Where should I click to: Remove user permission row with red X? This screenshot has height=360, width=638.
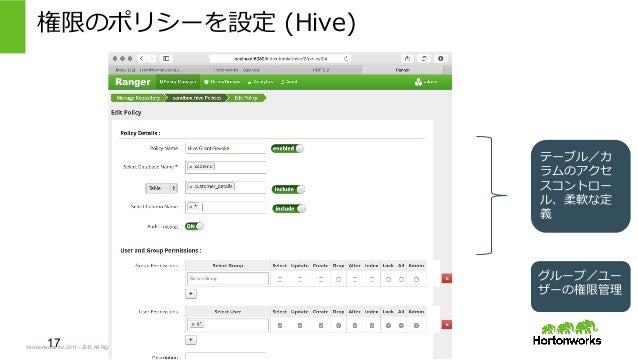(x=447, y=325)
